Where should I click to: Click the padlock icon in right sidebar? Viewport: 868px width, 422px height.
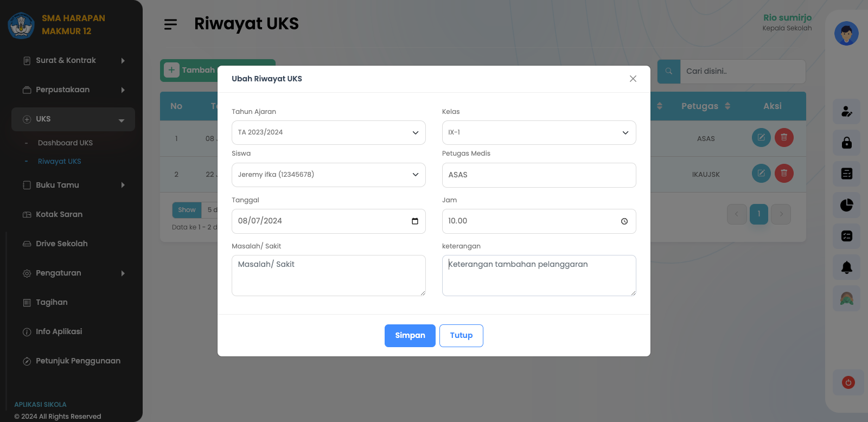pos(847,143)
